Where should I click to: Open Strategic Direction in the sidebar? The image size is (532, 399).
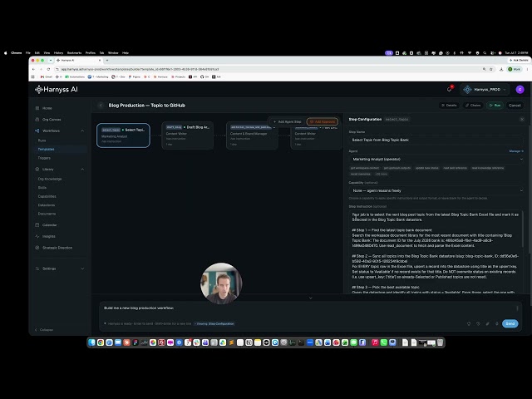57,248
